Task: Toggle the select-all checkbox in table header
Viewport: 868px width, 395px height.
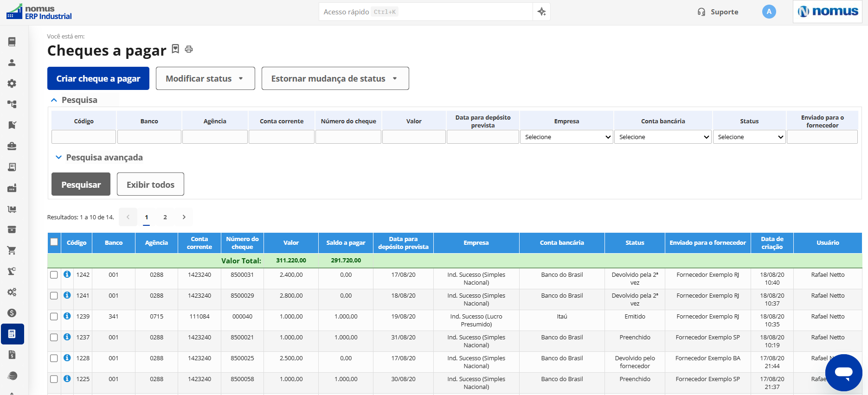Action: [54, 242]
